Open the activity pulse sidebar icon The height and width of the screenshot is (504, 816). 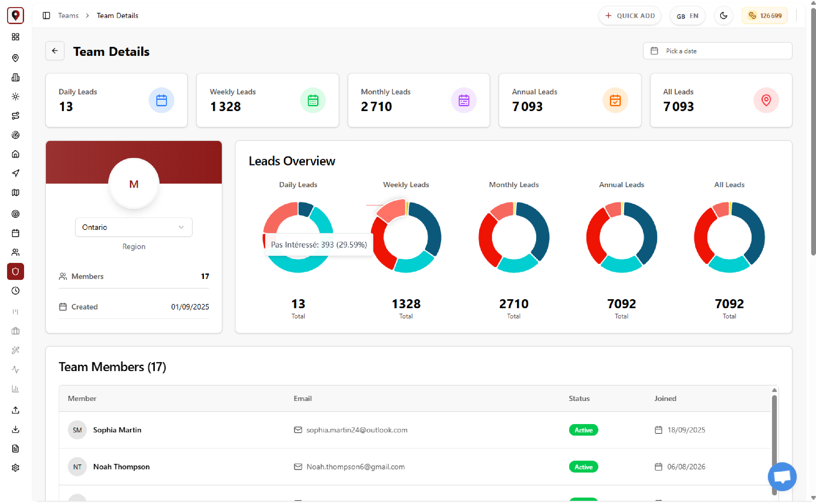coord(15,370)
